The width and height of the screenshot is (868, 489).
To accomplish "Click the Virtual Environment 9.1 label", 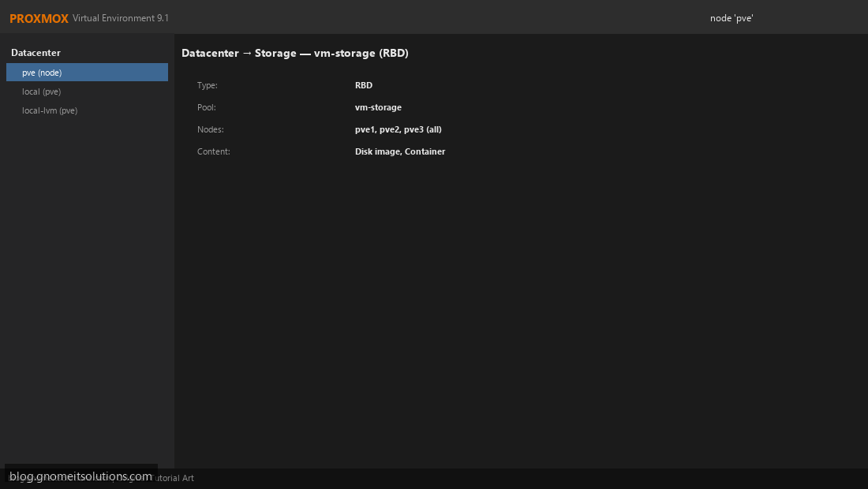I will click(121, 18).
